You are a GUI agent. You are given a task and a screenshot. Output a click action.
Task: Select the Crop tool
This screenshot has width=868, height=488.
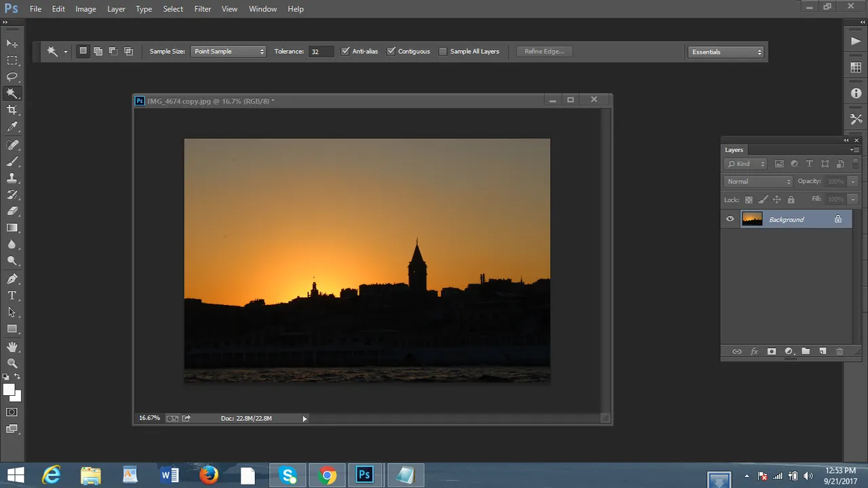(x=12, y=110)
